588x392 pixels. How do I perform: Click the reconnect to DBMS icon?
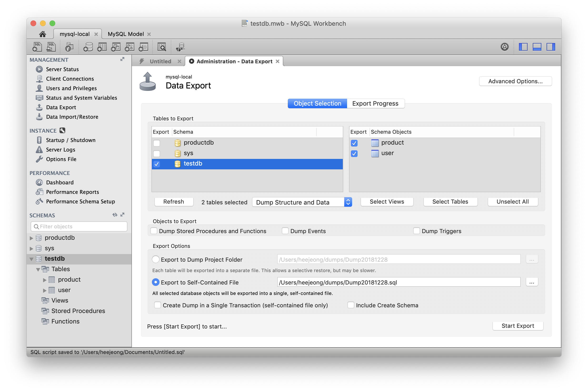[180, 47]
